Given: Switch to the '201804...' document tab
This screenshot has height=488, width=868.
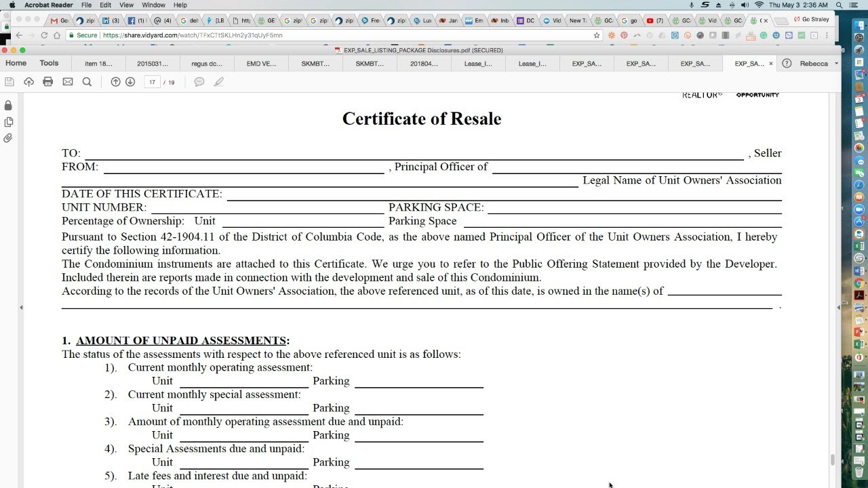Looking at the screenshot, I should [x=424, y=64].
